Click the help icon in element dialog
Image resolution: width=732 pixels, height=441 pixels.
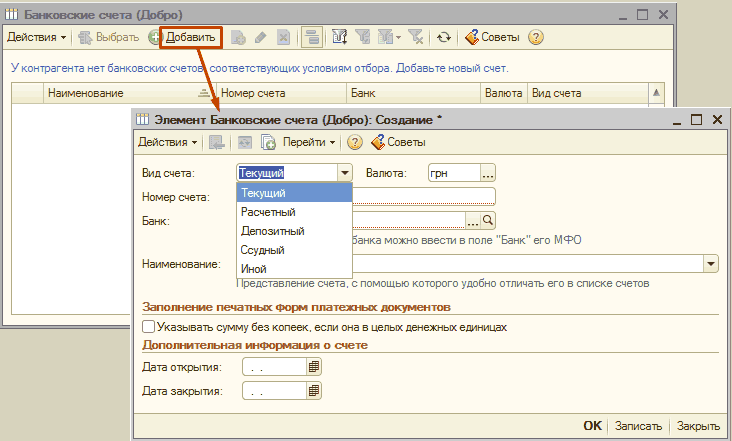click(x=354, y=143)
